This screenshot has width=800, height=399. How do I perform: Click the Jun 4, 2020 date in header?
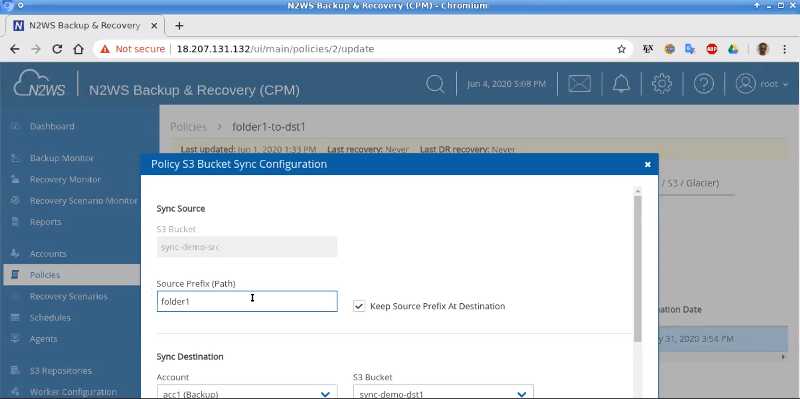506,84
